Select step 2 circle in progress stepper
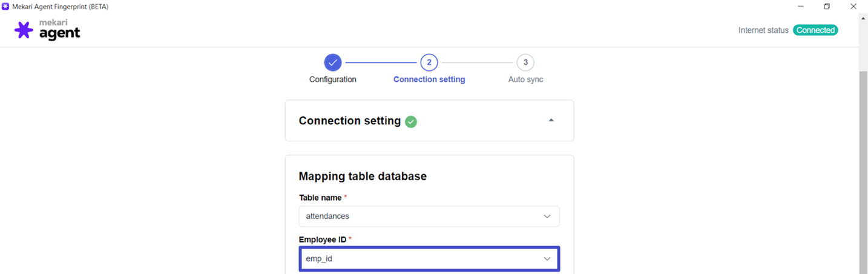 [429, 62]
